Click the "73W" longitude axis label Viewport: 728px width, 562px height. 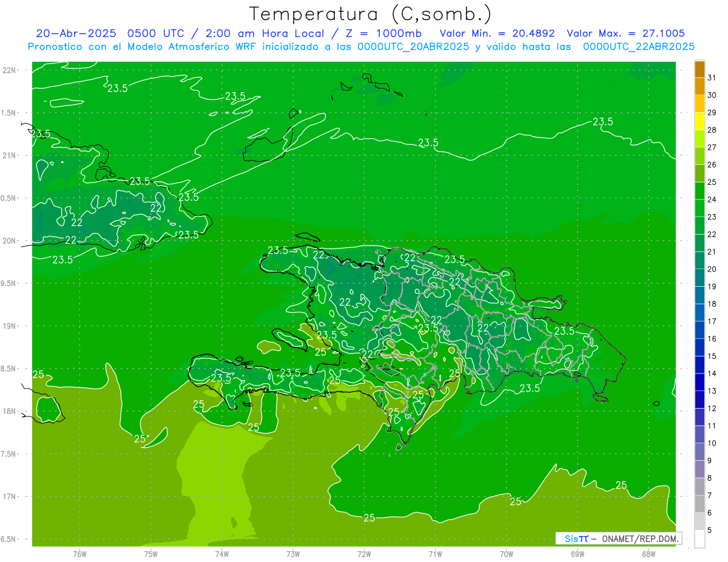(293, 554)
